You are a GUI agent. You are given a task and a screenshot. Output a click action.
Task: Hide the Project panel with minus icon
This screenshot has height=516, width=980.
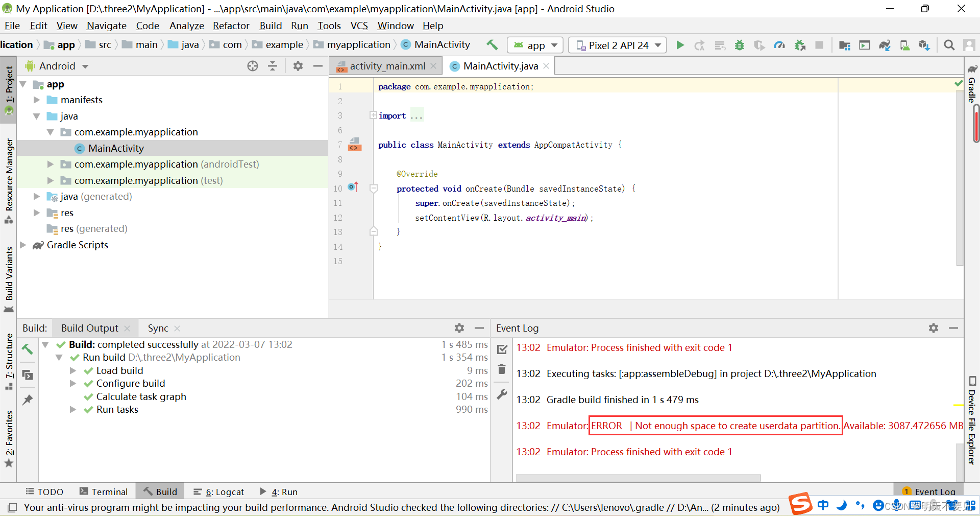[x=318, y=66]
